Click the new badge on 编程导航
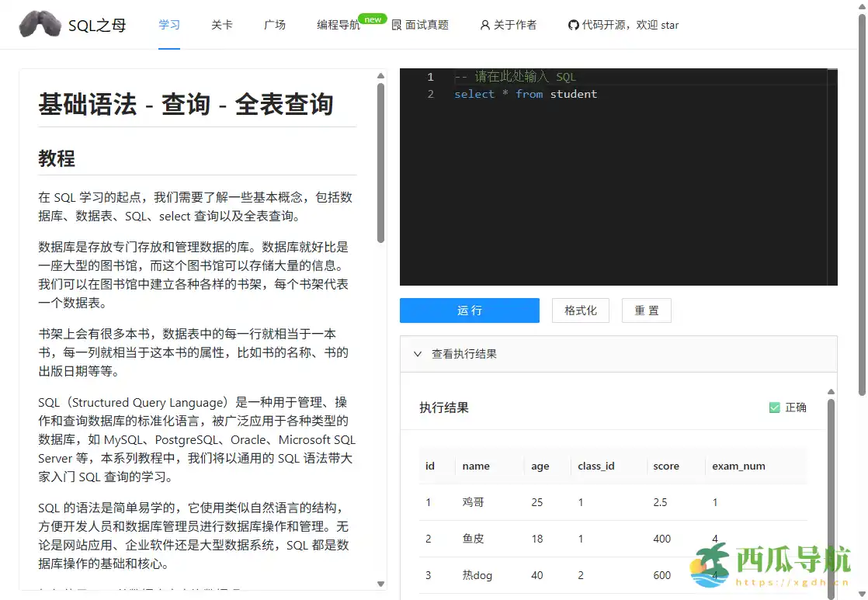This screenshot has height=600, width=868. pyautogui.click(x=373, y=17)
